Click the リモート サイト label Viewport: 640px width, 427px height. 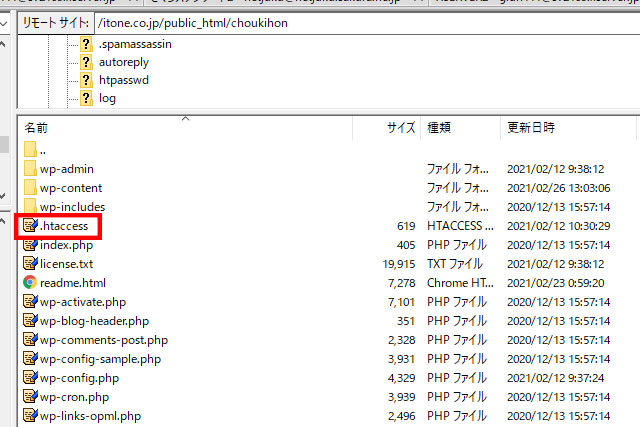tap(56, 23)
